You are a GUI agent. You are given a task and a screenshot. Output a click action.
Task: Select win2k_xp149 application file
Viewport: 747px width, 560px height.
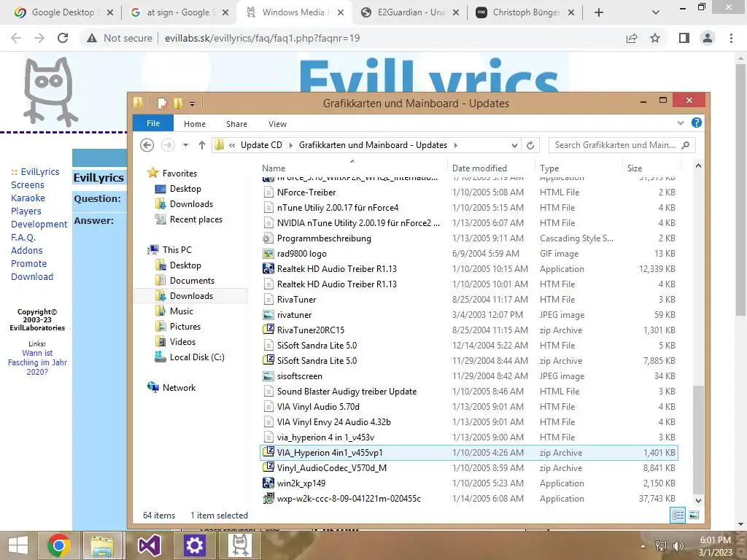click(469, 483)
